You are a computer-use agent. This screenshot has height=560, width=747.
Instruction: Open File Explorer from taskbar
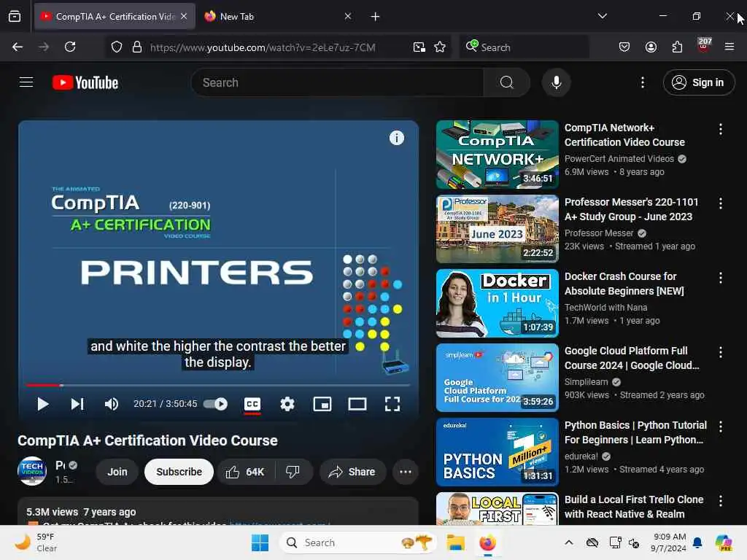pos(455,542)
